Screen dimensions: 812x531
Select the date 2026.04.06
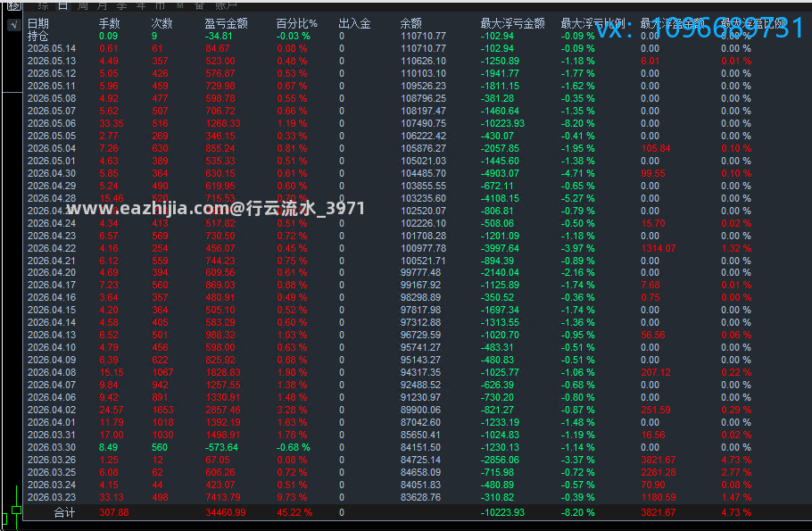coord(52,397)
